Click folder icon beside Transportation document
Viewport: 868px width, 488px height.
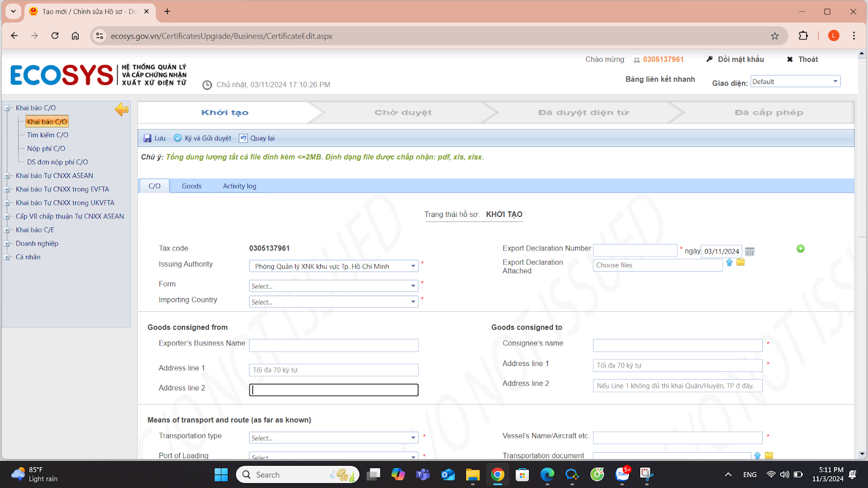point(769,456)
